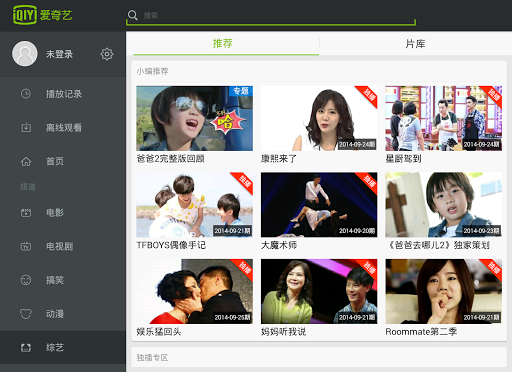Switch to the 片库 tab
Image resolution: width=512 pixels, height=372 pixels.
415,44
